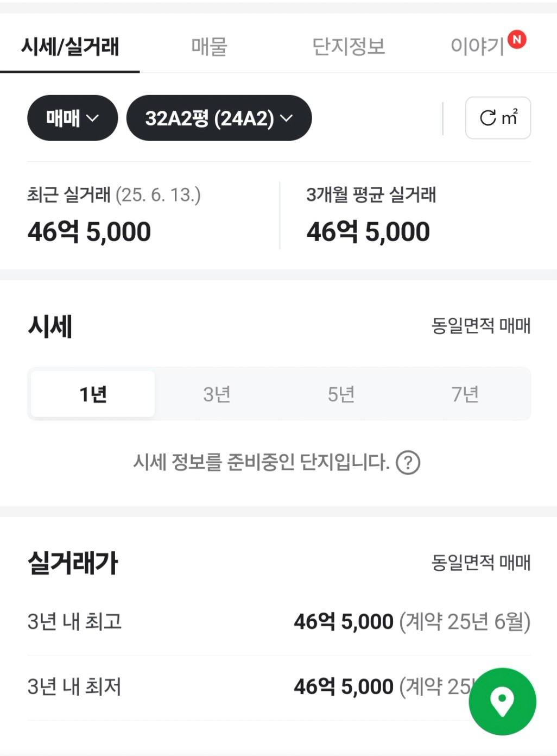
Task: Select the 3년 period option
Action: [217, 394]
